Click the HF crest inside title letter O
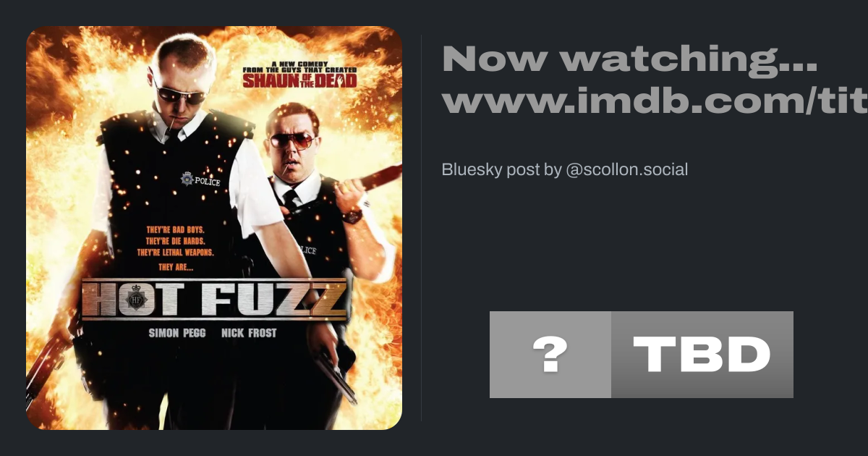 pos(135,299)
